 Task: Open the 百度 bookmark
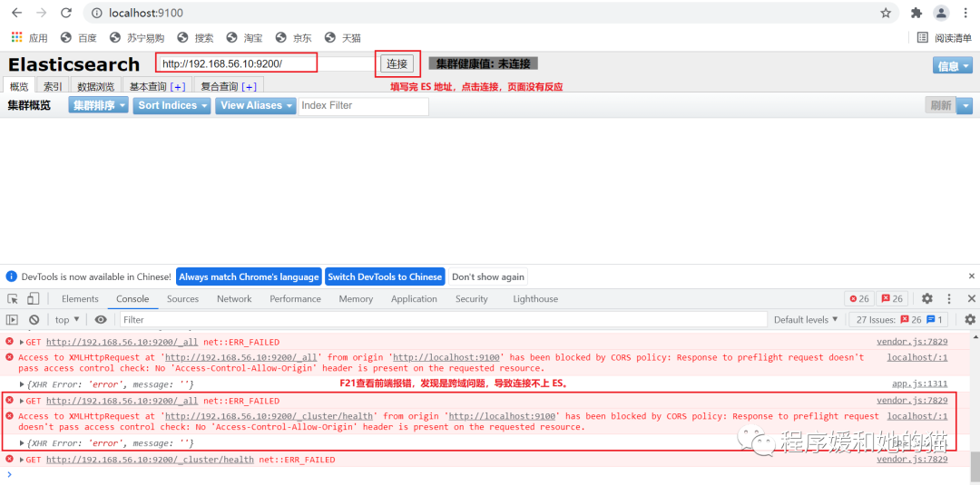point(79,38)
